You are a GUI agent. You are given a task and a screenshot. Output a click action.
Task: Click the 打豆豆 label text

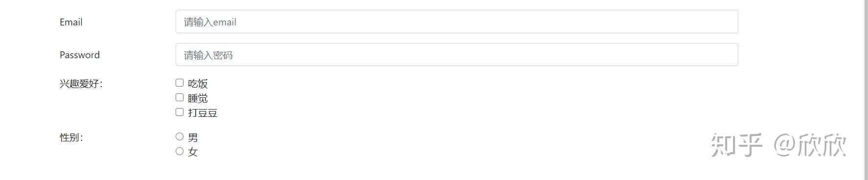click(x=203, y=113)
